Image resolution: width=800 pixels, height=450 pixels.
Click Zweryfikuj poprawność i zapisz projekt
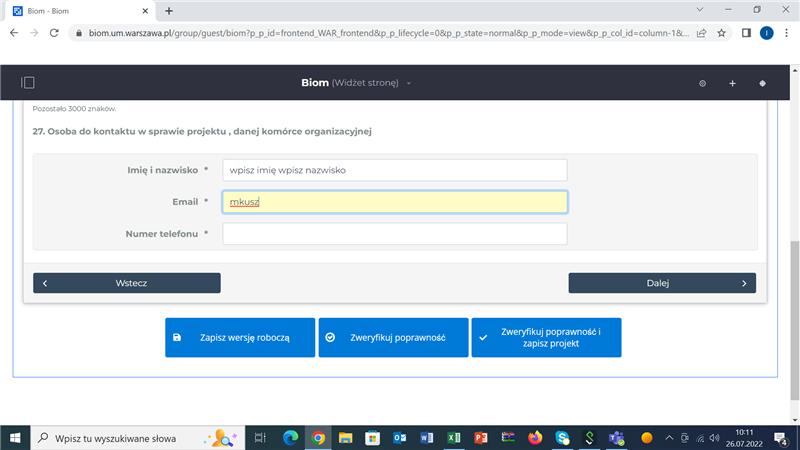546,338
